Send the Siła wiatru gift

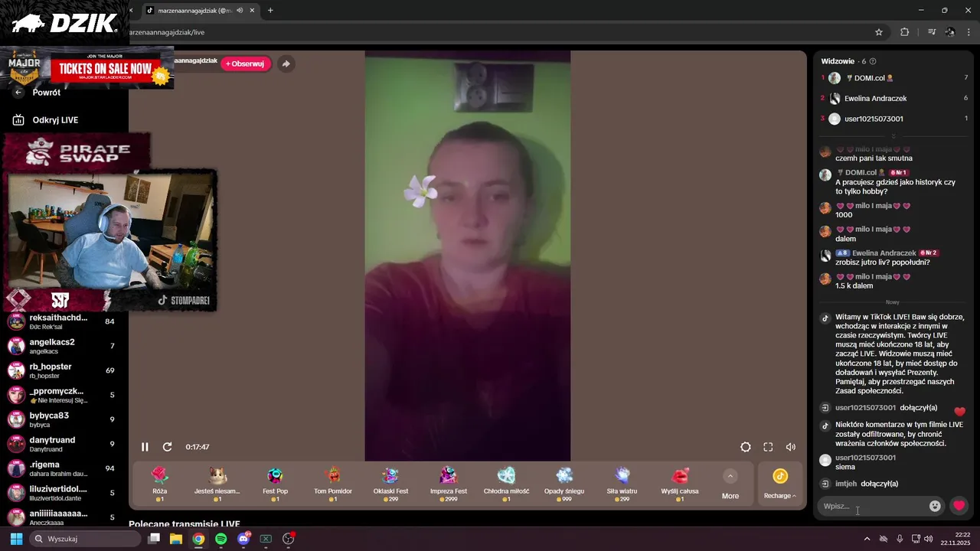(622, 484)
